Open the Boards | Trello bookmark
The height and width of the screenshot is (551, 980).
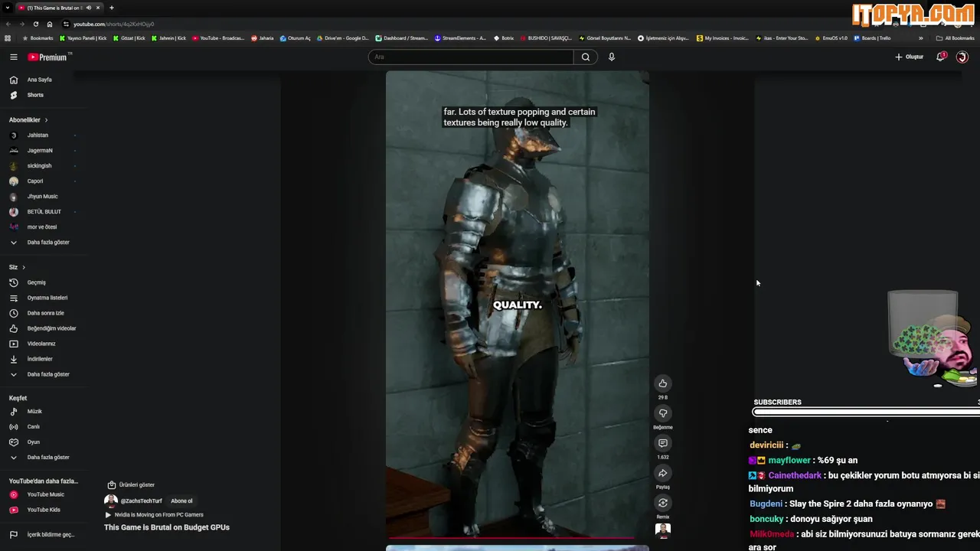coord(872,38)
